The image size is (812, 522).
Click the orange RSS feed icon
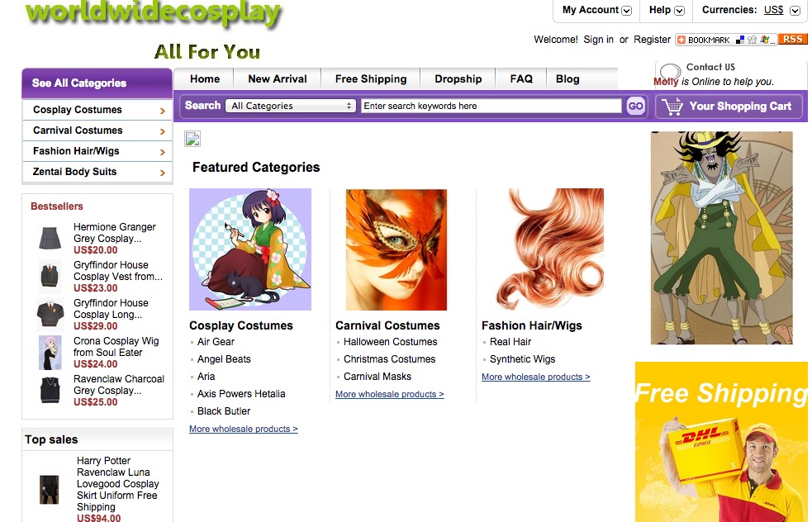pos(792,39)
